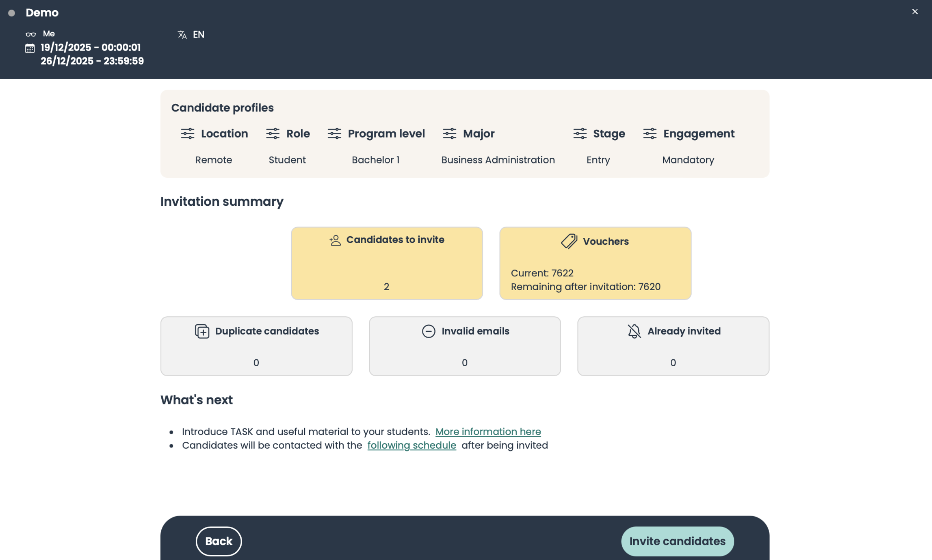This screenshot has height=560, width=932.
Task: Click the Stage filter sliders icon
Action: click(580, 134)
